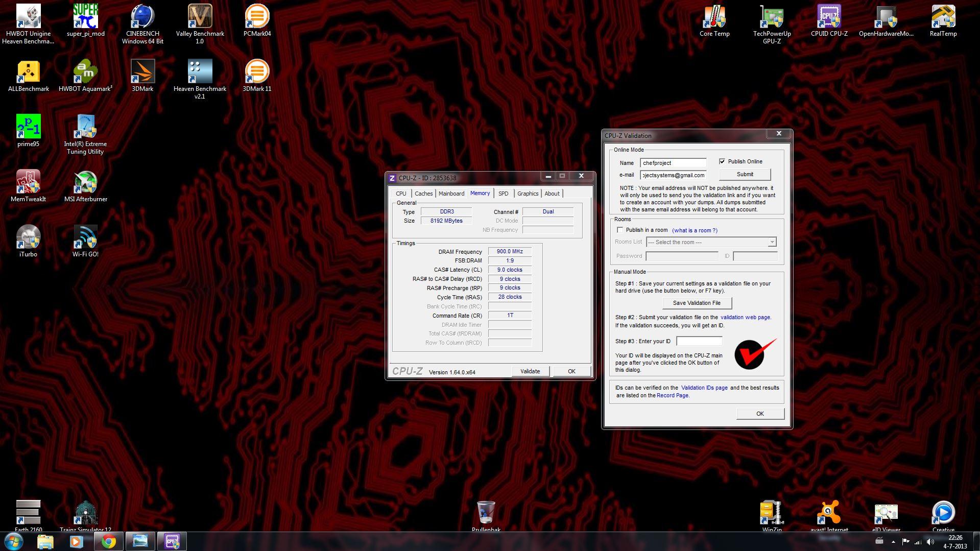Click OK in CPU-Z Validation dialog
This screenshot has width=980, height=551.
click(x=760, y=414)
